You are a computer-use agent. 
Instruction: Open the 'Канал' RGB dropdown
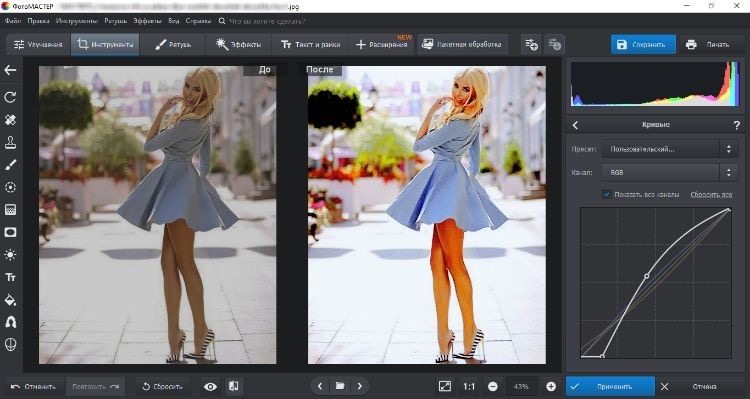(670, 172)
